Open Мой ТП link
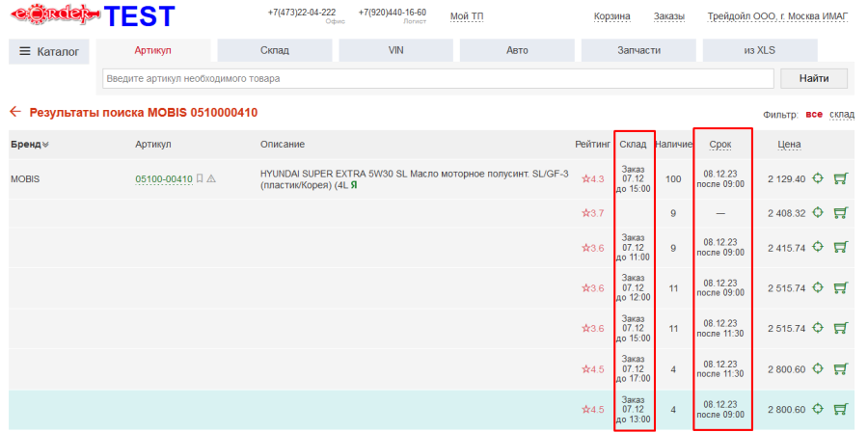868x433 pixels. [467, 16]
